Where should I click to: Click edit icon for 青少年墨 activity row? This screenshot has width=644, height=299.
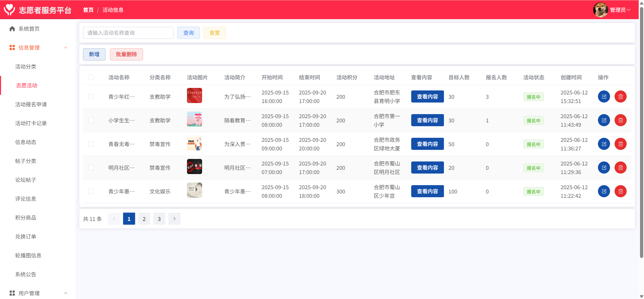(x=604, y=191)
